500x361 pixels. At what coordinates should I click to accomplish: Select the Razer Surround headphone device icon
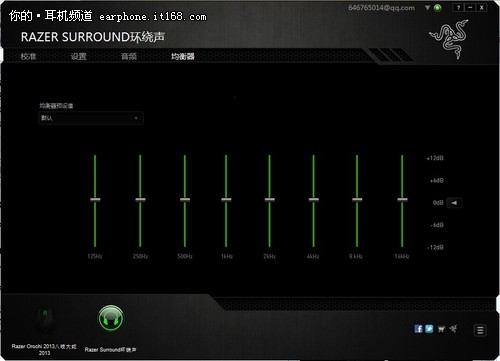(111, 318)
